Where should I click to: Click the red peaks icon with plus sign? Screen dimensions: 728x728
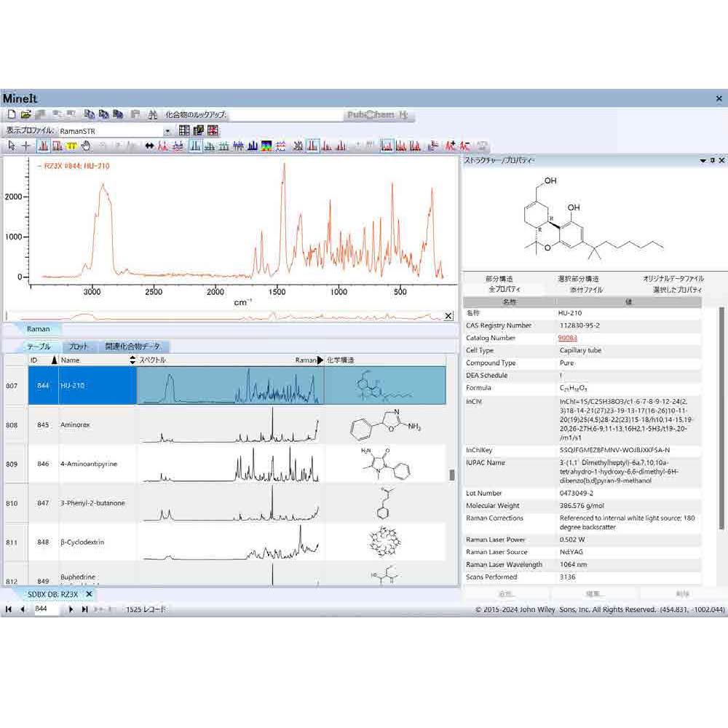point(450,146)
